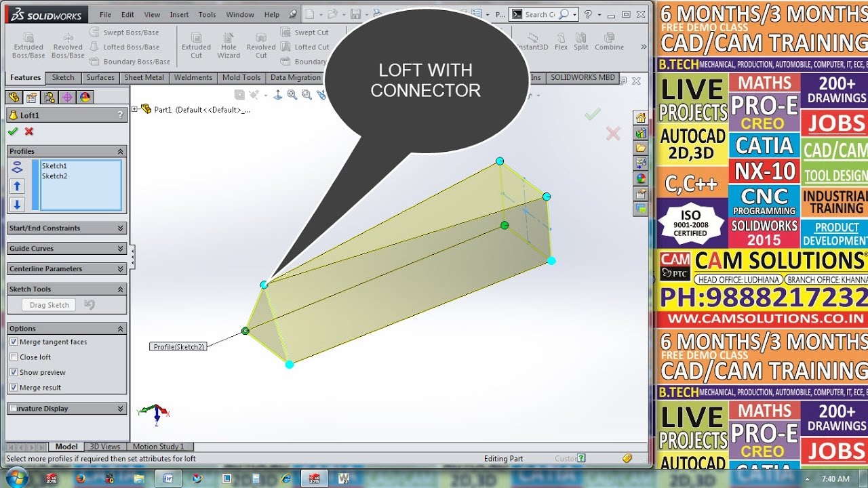Expand the Centerline Parameters section
868x488 pixels.
(121, 269)
